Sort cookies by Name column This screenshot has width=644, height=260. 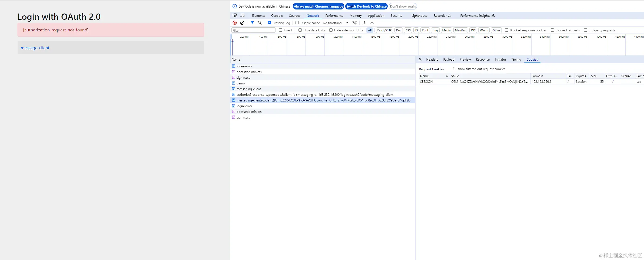(x=434, y=76)
